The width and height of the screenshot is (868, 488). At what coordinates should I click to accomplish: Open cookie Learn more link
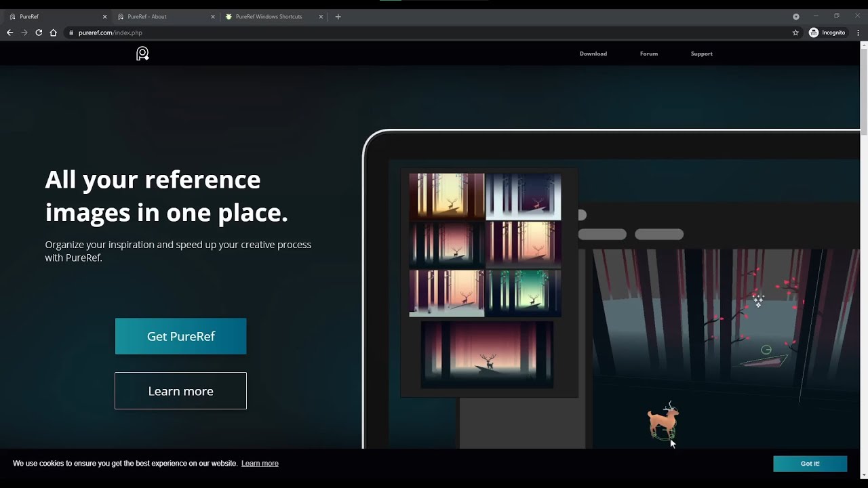[x=260, y=464]
